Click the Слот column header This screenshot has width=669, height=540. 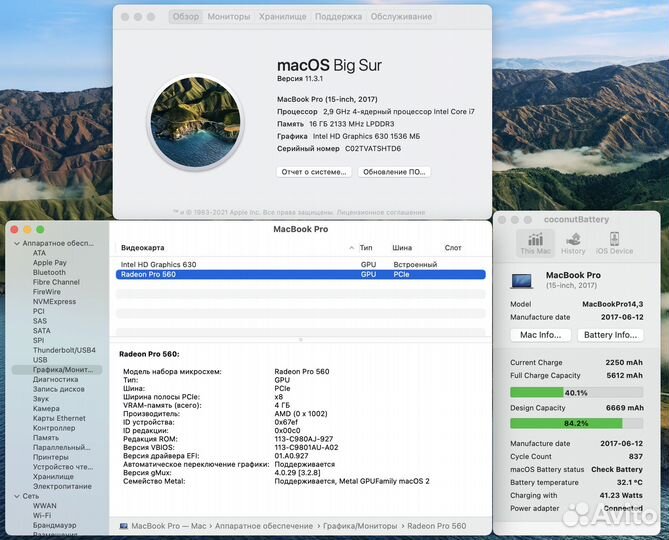tap(453, 248)
